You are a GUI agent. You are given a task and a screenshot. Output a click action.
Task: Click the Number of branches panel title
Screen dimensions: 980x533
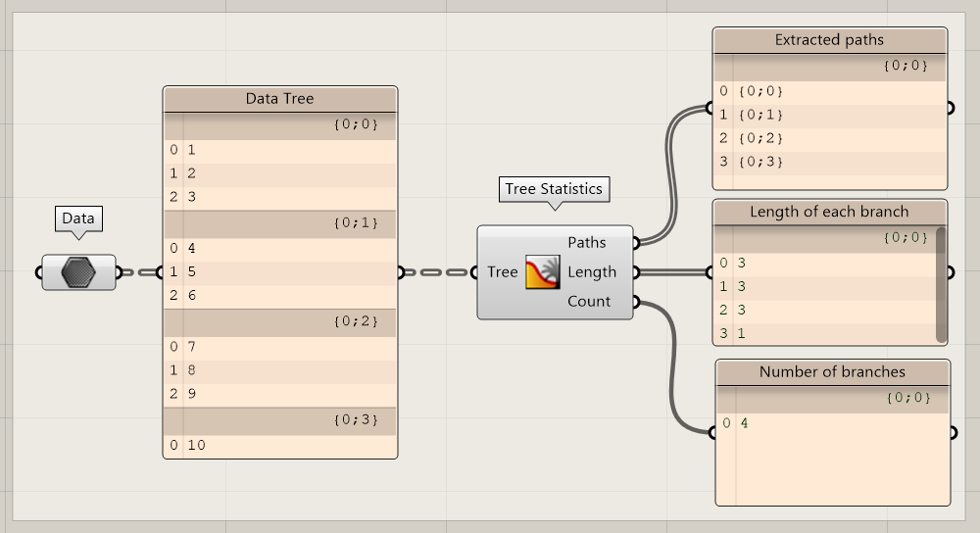pos(832,372)
